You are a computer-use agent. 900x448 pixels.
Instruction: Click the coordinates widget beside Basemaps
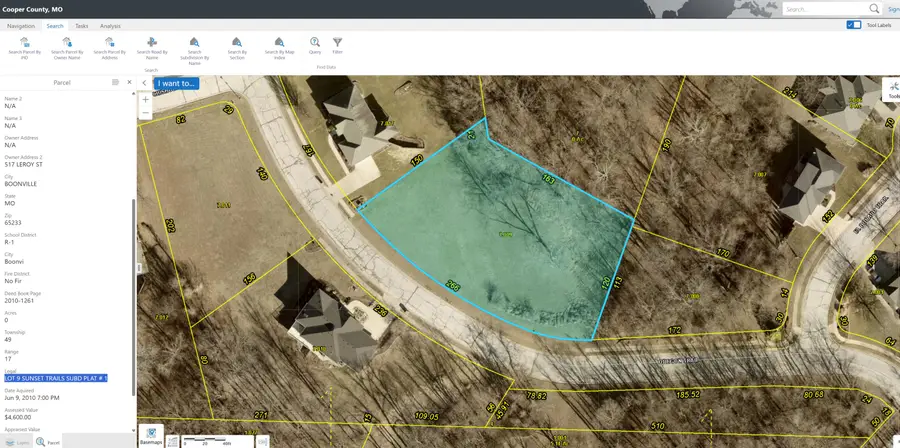[x=172, y=442]
